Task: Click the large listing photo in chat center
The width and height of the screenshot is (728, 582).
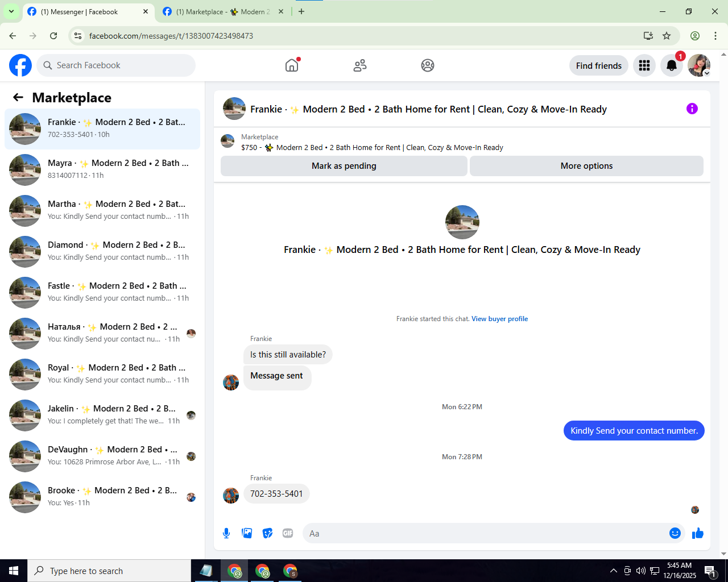Action: (x=462, y=222)
